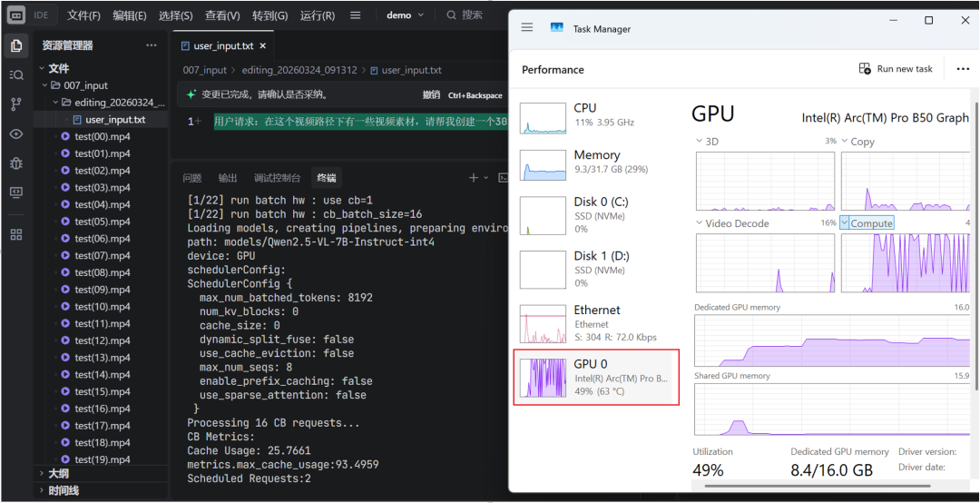
Task: Open the Compute graph engine dropdown
Action: [846, 223]
